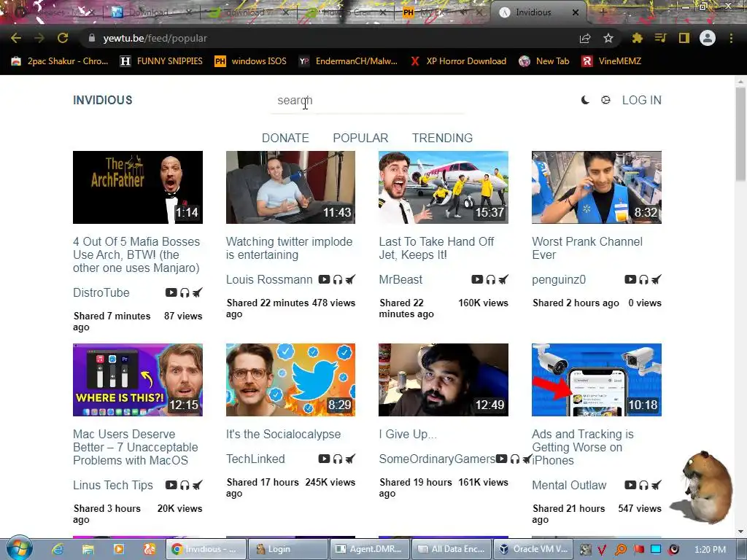The width and height of the screenshot is (747, 560).
Task: Open the FUNNY SNIPPIES bookmark
Action: click(161, 61)
